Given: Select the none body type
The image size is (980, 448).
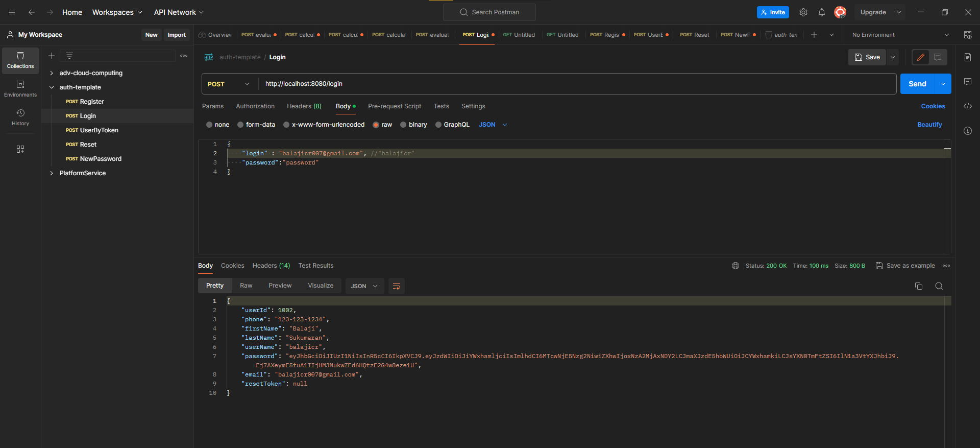Looking at the screenshot, I should [x=209, y=125].
